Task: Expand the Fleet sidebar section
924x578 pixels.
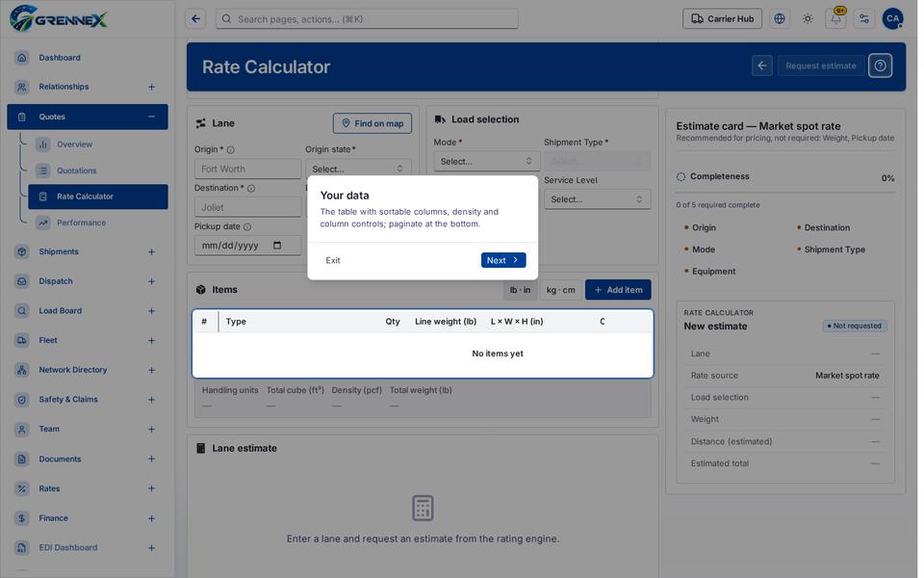Action: (x=151, y=341)
